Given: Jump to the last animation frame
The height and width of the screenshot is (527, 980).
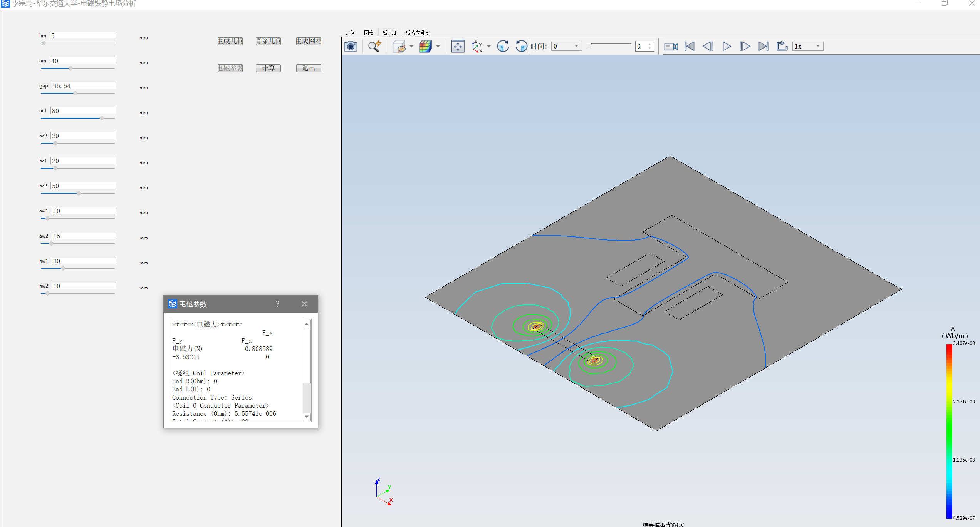Looking at the screenshot, I should [763, 47].
